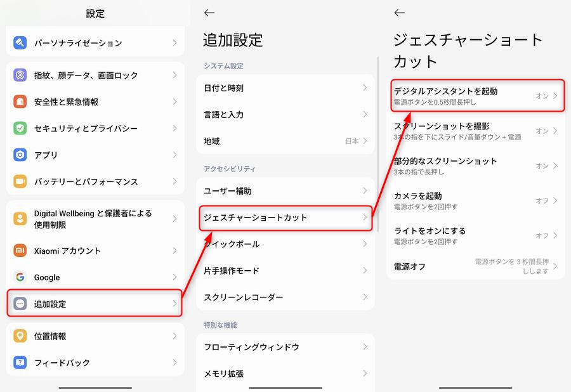Go back from 追加設定 screen
This screenshot has height=392, width=571.
click(209, 13)
